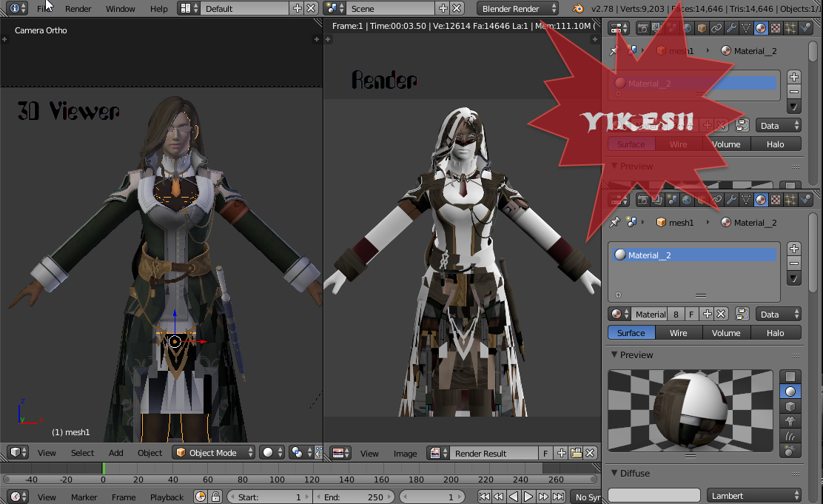
Task: Add new image with plus in render header
Action: (562, 453)
